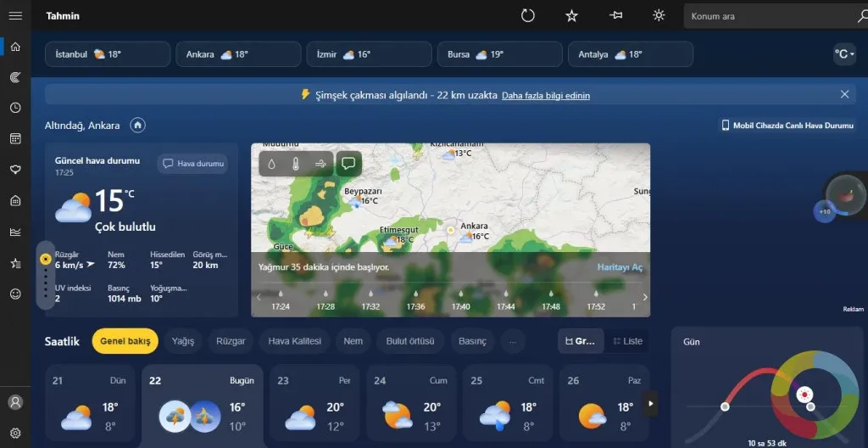Screen dimensions: 868x448
Task: Select İzmir 16° city card
Action: (370, 54)
